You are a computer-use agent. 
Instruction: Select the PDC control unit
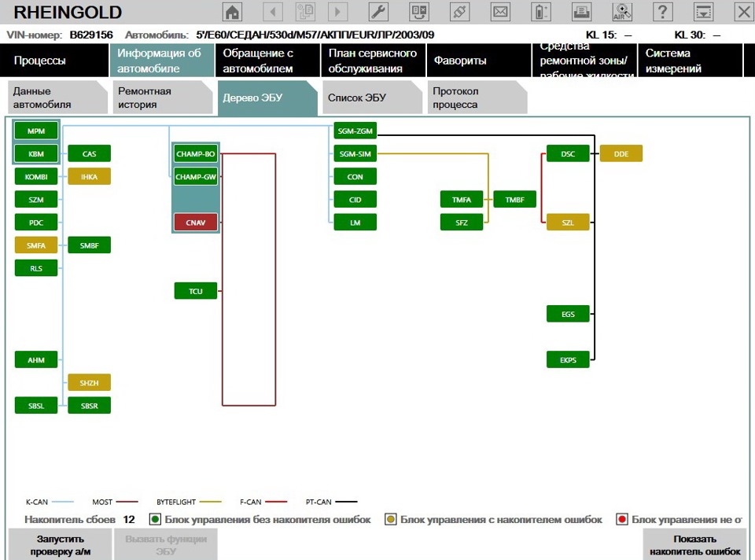click(36, 223)
